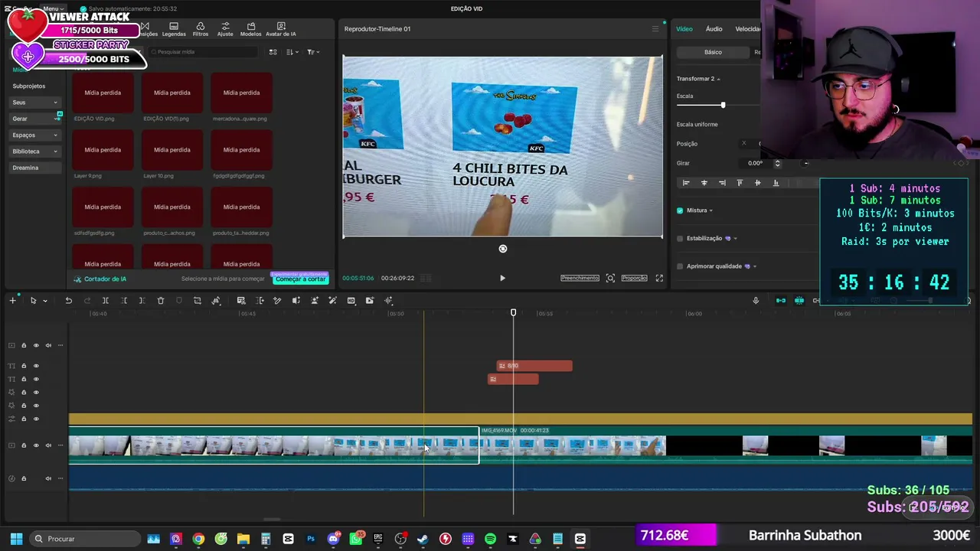Enable the Estabilização checkbox
The height and width of the screenshot is (551, 980).
click(x=680, y=239)
